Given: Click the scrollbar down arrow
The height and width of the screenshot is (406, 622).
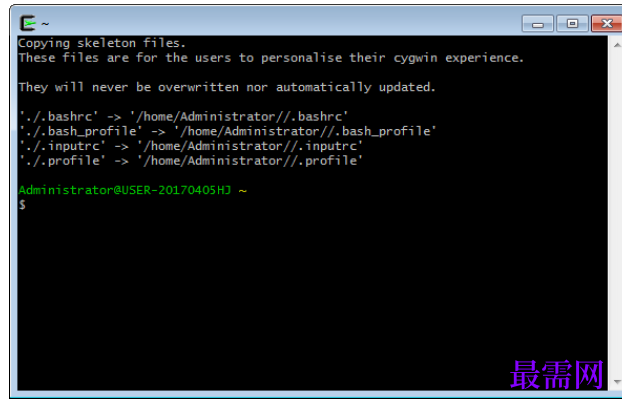Looking at the screenshot, I should tap(617, 381).
